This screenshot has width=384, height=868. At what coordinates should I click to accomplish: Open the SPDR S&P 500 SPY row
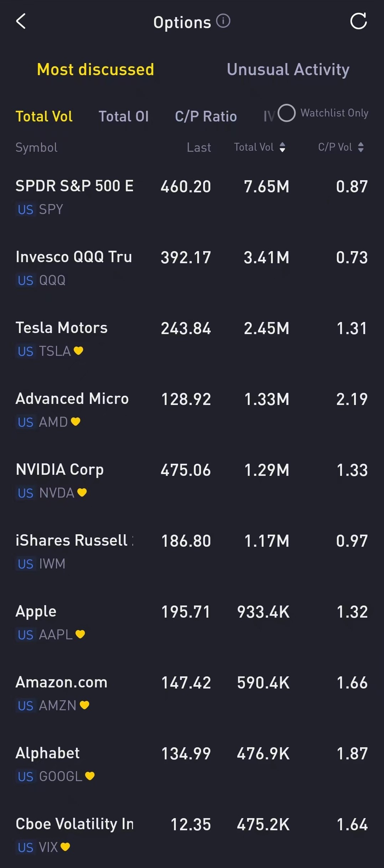pyautogui.click(x=192, y=197)
